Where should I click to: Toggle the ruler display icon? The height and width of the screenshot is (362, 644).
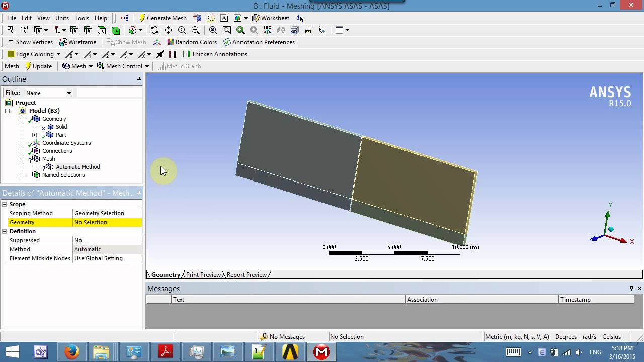(308, 30)
